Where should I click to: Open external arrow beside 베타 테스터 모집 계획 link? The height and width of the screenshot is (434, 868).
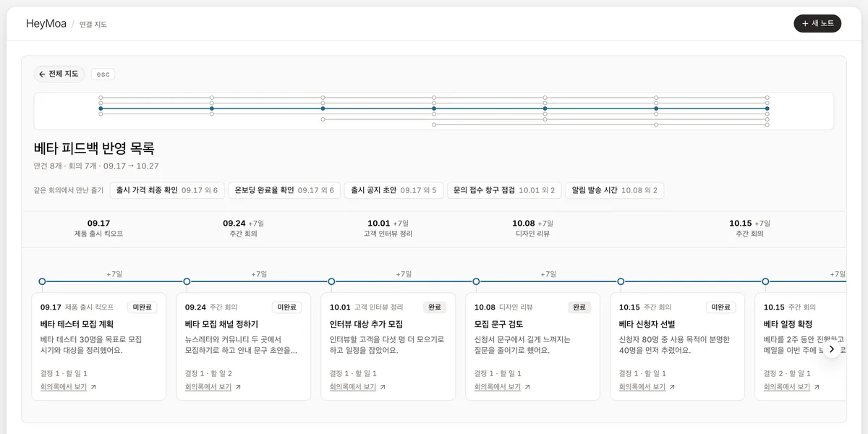point(93,387)
